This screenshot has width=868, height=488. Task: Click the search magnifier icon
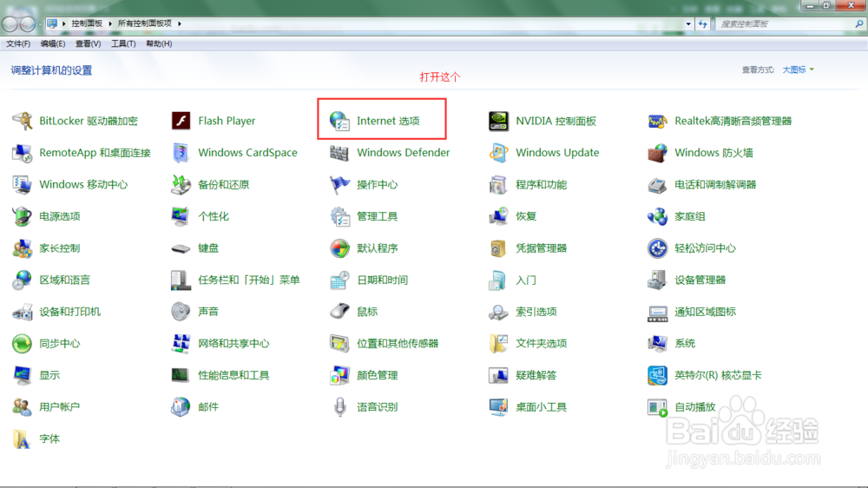point(858,23)
